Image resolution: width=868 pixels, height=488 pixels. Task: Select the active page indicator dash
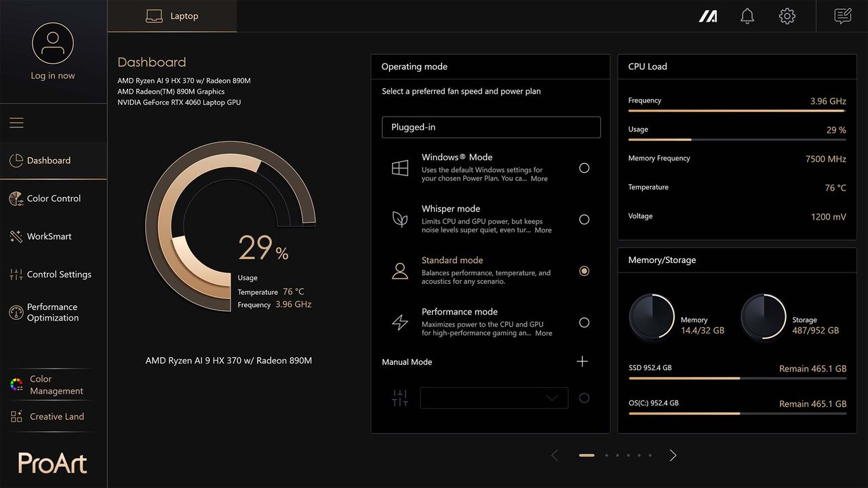point(587,455)
